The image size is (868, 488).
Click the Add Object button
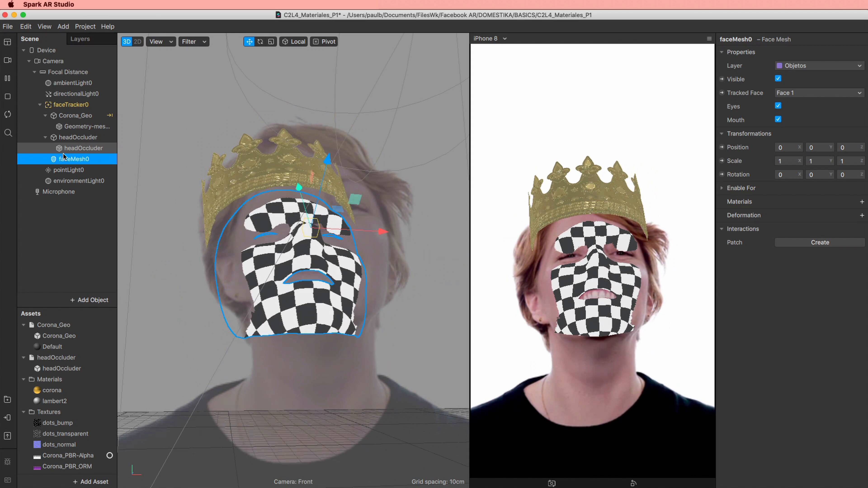[x=89, y=300]
